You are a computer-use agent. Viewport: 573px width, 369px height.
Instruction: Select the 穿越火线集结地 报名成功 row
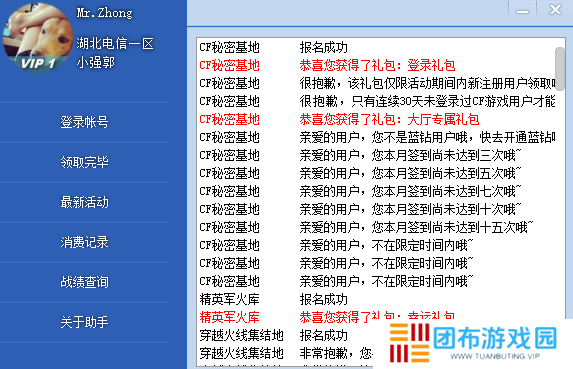(x=285, y=335)
